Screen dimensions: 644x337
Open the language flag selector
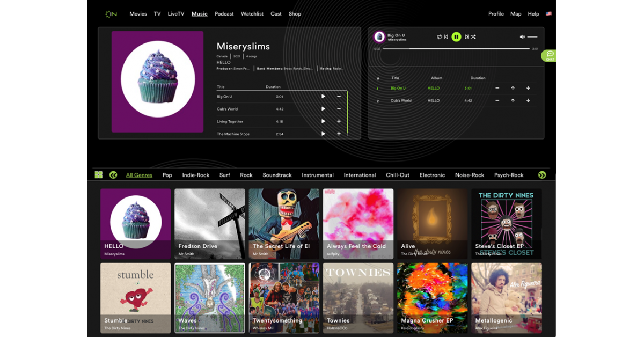(548, 14)
